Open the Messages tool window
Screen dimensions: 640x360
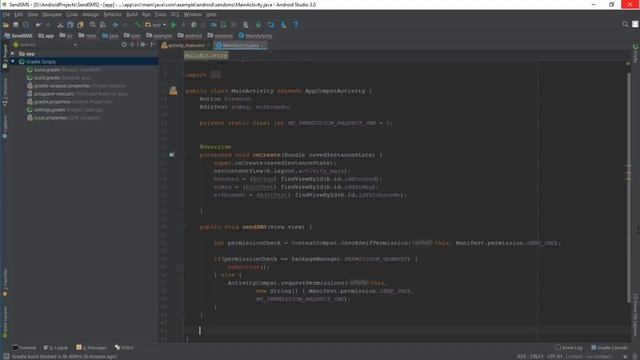coord(91,348)
